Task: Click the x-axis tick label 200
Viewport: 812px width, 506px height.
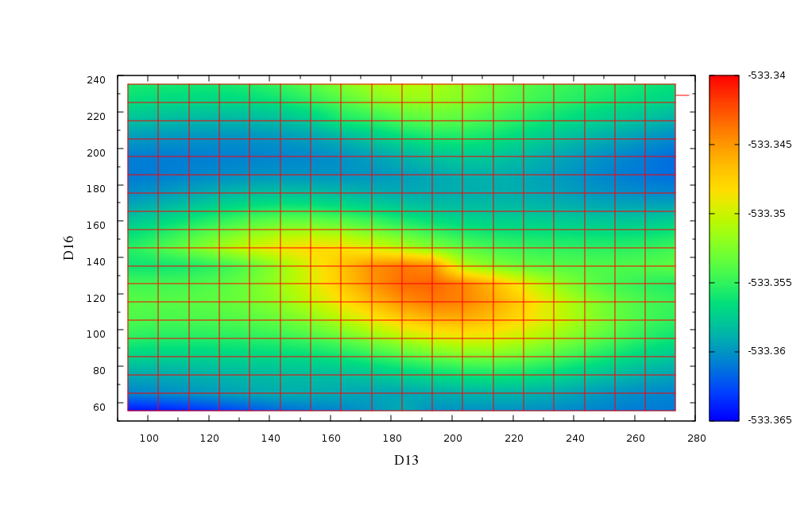Action: coord(453,438)
